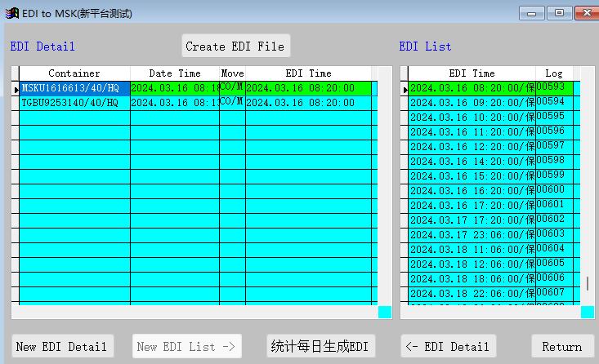Click the EDI List vertical scrollbar thumb
The height and width of the screenshot is (364, 599).
587,283
